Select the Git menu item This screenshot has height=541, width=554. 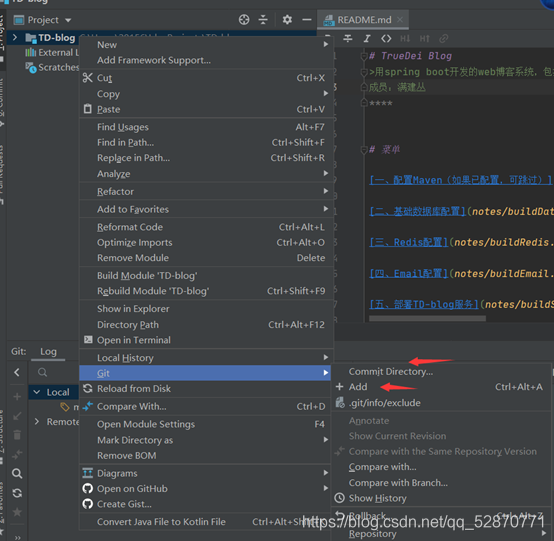click(205, 373)
